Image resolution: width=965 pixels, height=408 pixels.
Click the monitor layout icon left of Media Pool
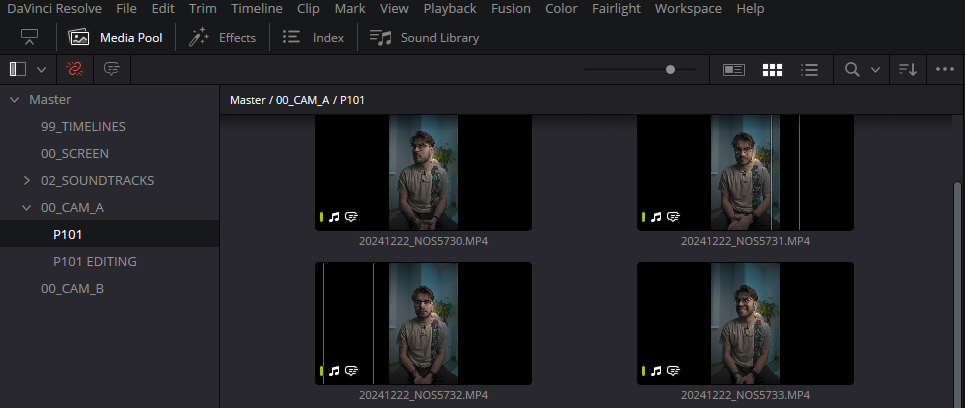pos(29,38)
